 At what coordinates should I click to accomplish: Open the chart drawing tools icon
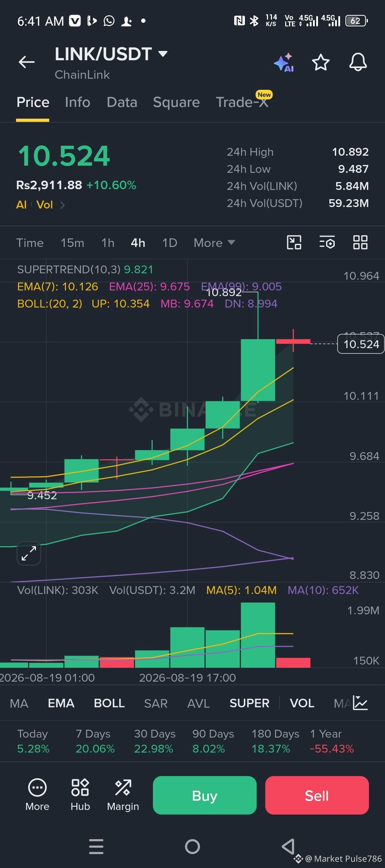click(294, 242)
